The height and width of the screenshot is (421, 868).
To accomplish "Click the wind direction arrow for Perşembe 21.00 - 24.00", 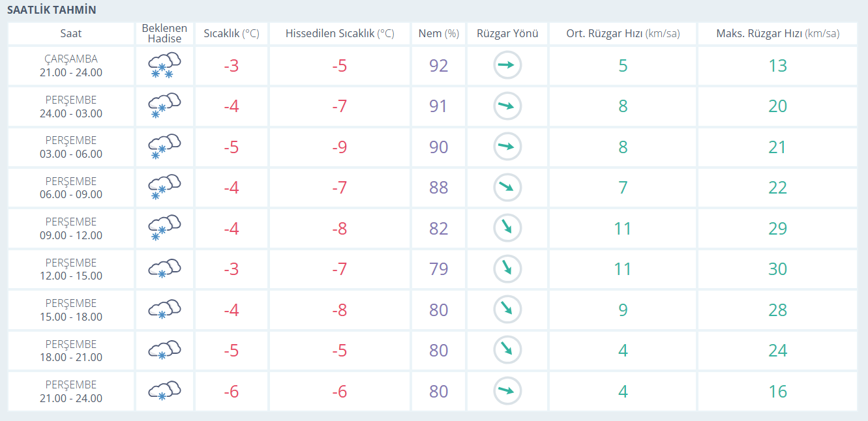I will [507, 391].
